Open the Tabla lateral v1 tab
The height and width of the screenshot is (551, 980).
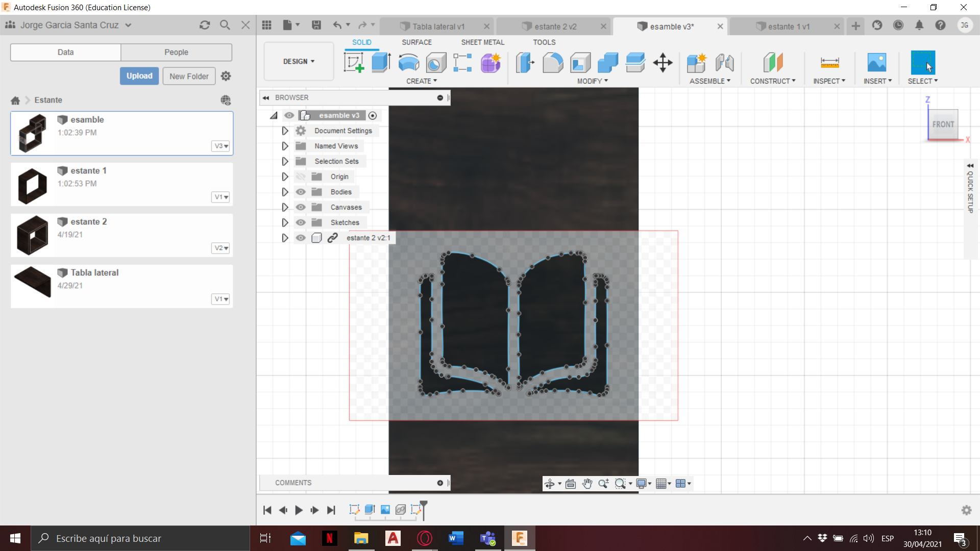[437, 26]
